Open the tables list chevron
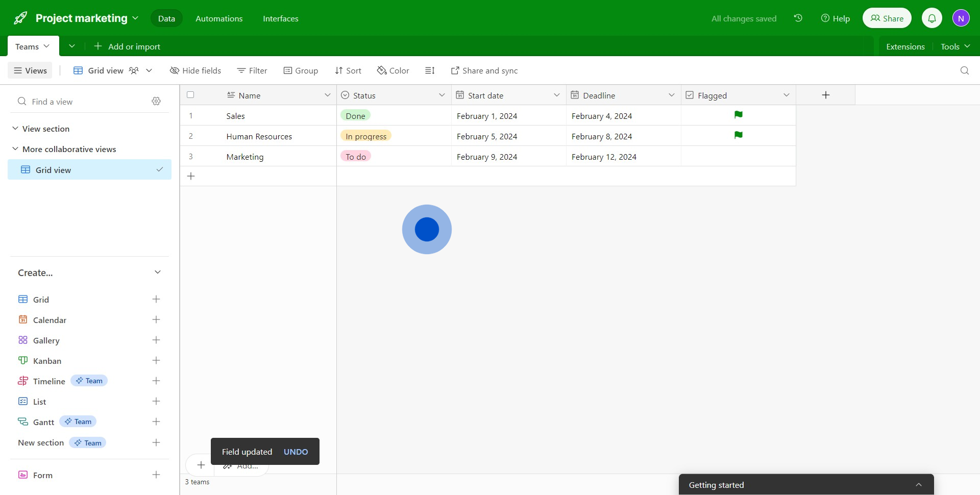 (72, 46)
